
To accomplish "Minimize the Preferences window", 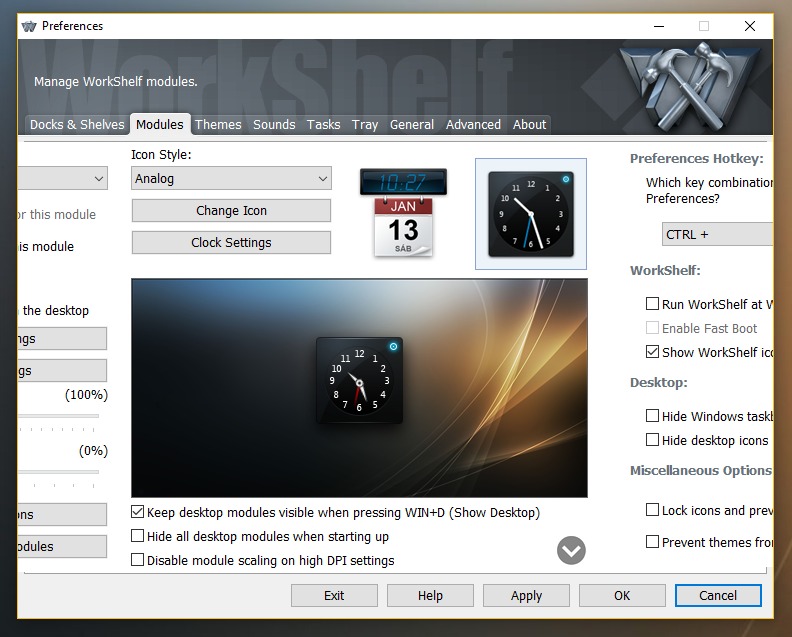I will coord(659,26).
